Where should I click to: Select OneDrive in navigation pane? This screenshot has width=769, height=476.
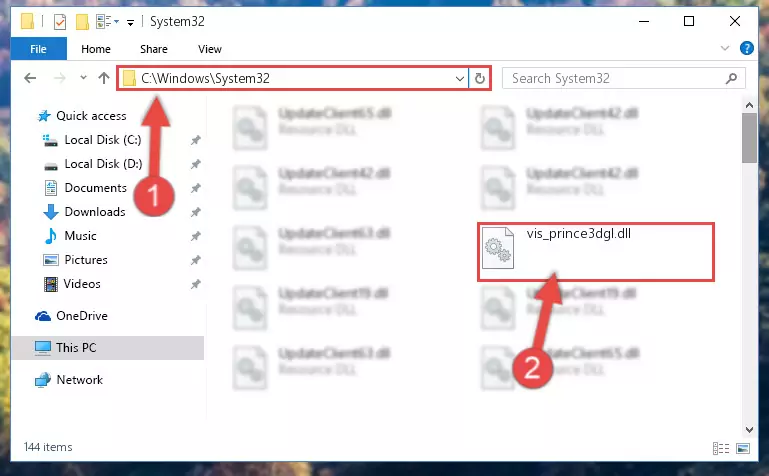click(x=81, y=316)
